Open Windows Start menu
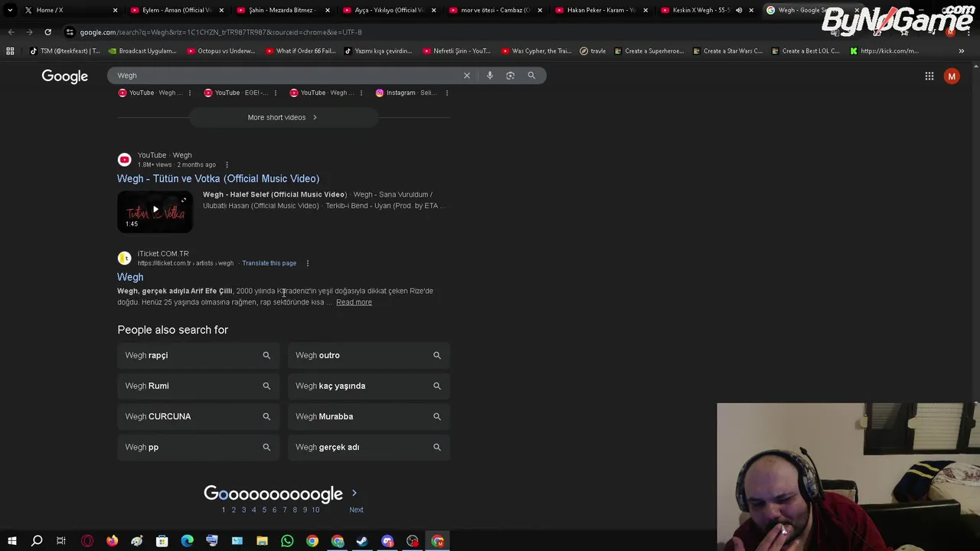The width and height of the screenshot is (980, 551). click(11, 541)
